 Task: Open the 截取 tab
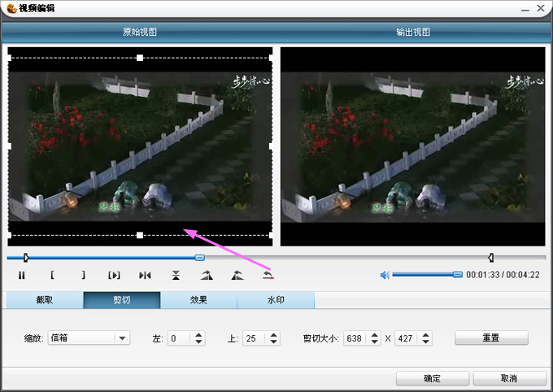tap(45, 300)
